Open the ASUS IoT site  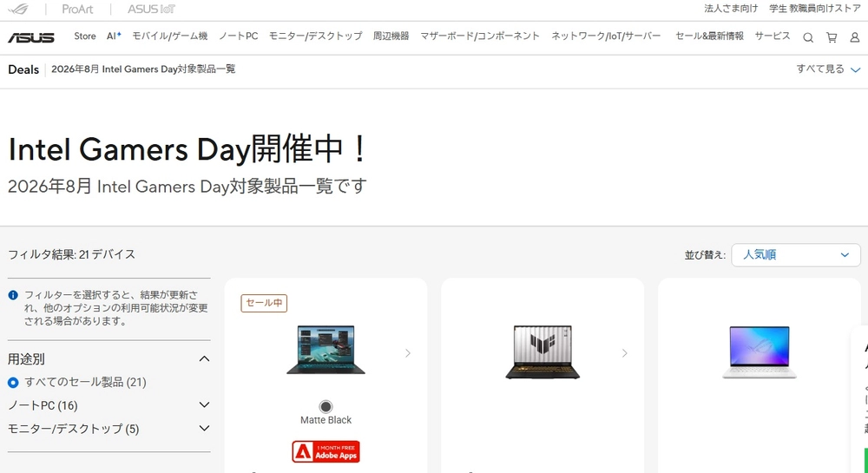coord(151,9)
